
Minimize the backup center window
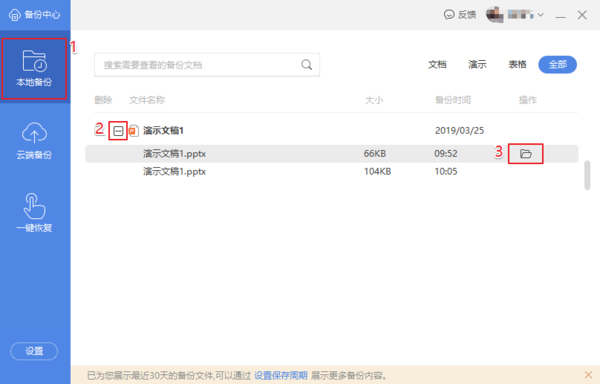(561, 16)
